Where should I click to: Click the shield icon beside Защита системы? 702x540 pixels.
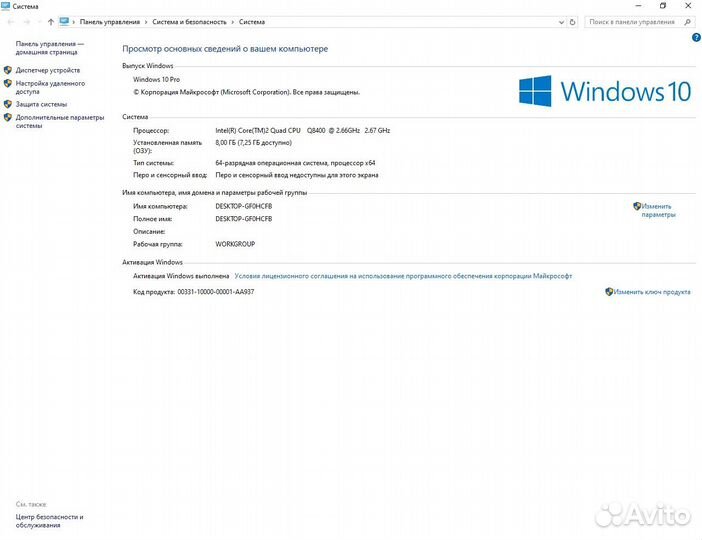tap(8, 104)
